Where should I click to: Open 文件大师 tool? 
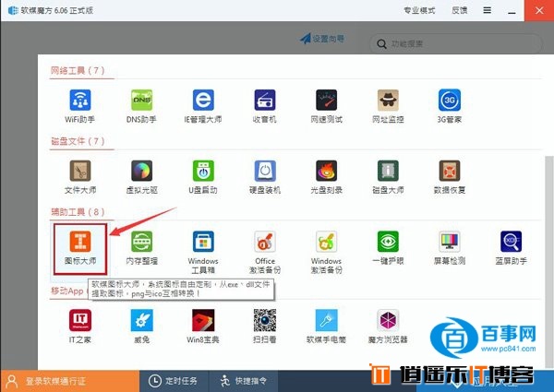tap(80, 177)
